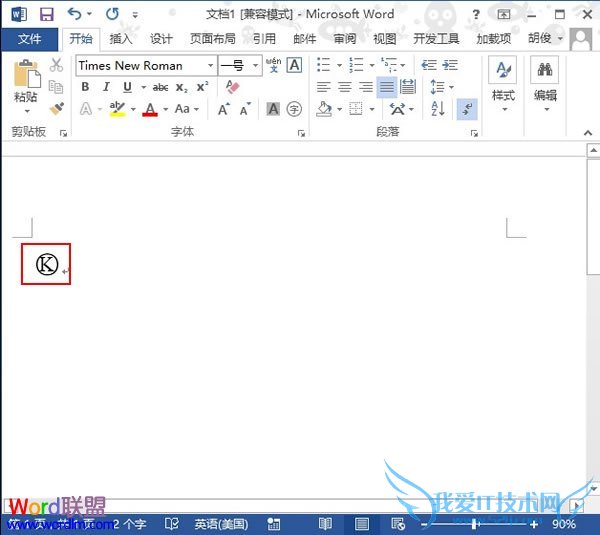
Task: Open the enclosed character (circled 字) tool
Action: [x=294, y=109]
